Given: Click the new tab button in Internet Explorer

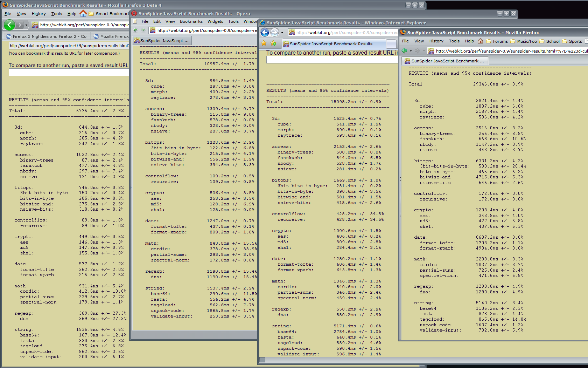Looking at the screenshot, I should 391,44.
